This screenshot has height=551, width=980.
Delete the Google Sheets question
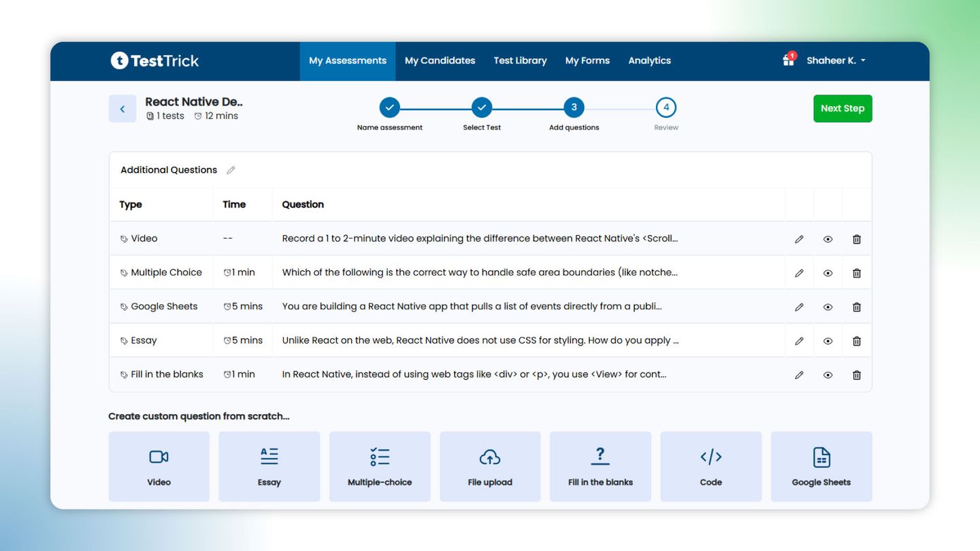[x=857, y=307]
